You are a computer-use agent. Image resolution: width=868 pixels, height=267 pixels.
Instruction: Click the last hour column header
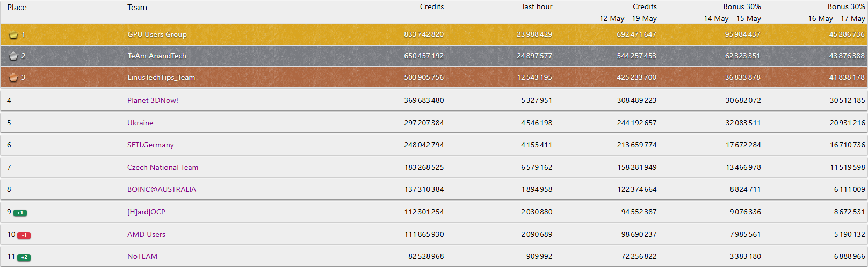point(537,7)
